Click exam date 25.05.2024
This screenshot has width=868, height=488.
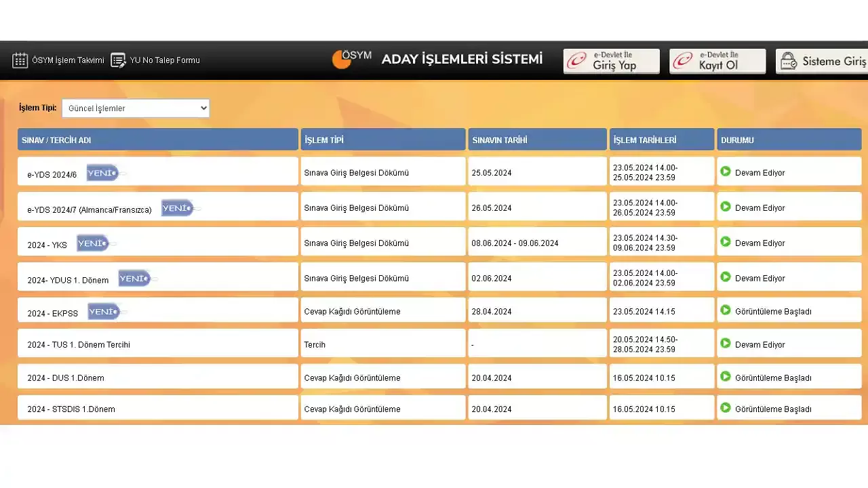[x=492, y=173]
